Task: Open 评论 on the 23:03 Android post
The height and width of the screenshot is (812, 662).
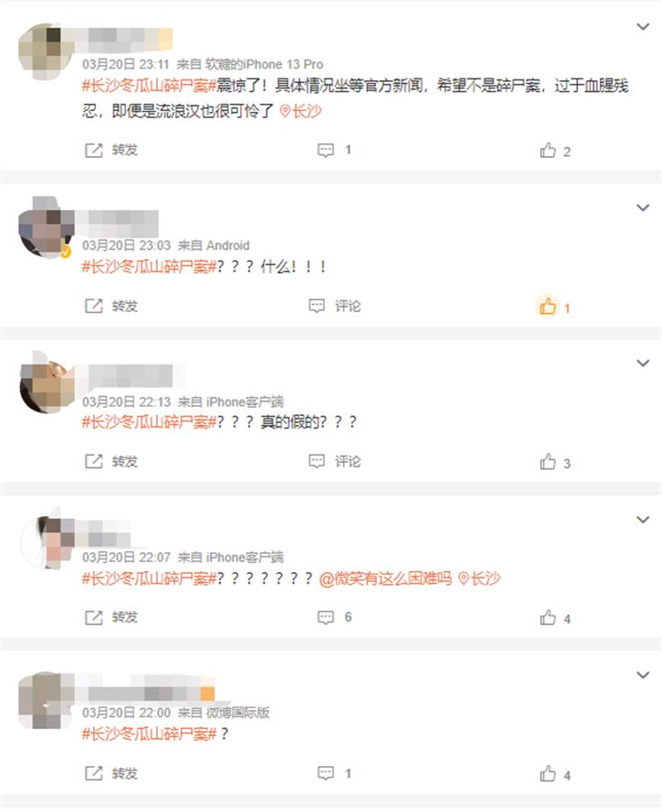Action: click(x=335, y=306)
